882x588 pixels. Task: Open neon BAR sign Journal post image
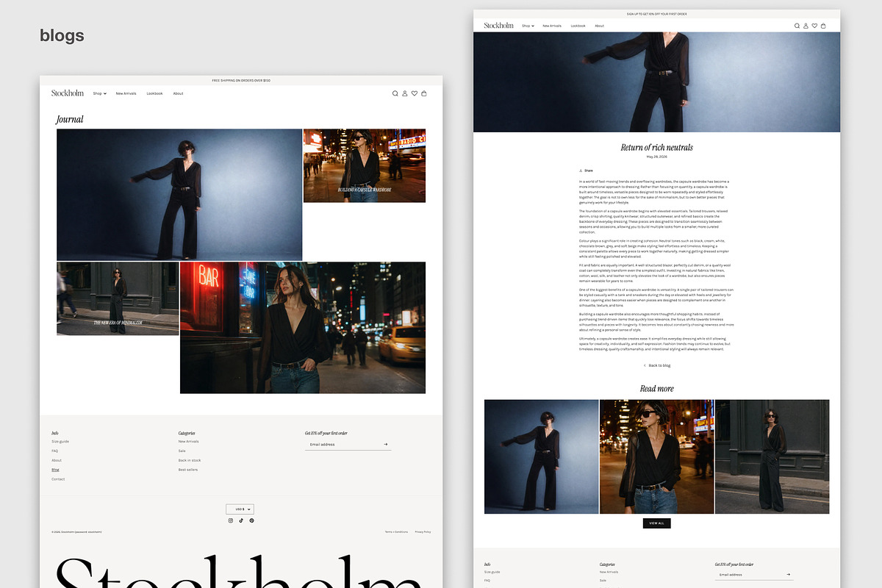[303, 328]
